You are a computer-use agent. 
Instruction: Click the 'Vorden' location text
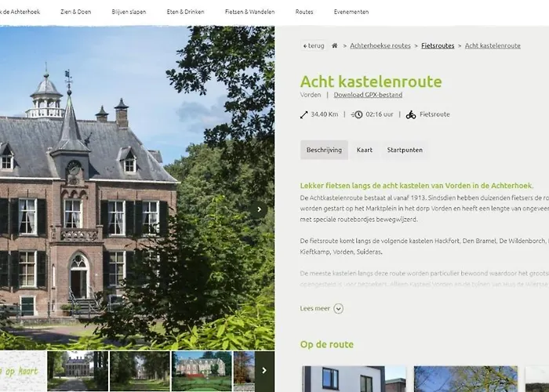tap(311, 95)
